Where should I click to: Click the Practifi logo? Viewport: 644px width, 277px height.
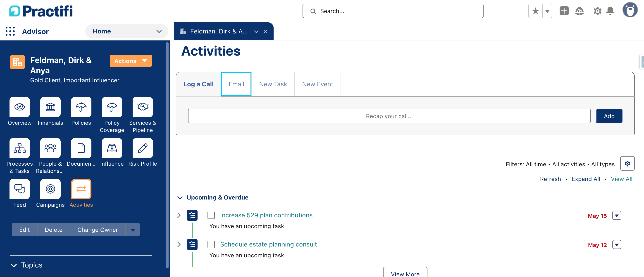(41, 11)
